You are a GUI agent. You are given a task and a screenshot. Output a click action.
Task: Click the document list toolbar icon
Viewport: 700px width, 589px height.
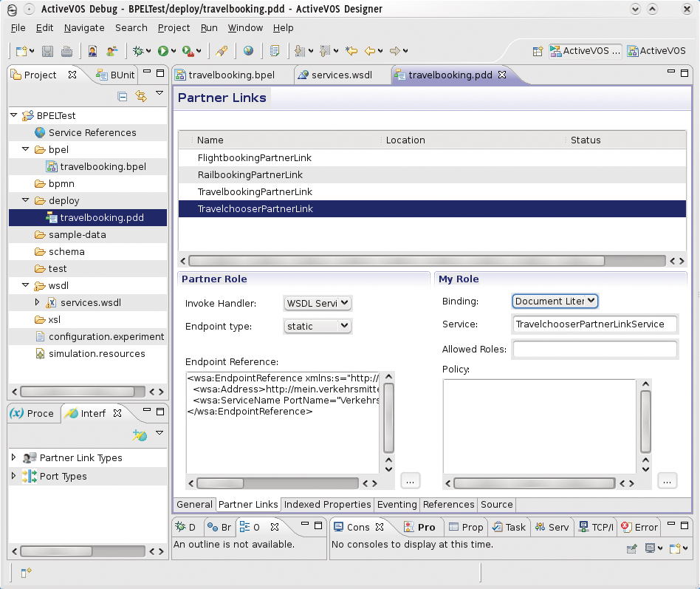tap(275, 51)
